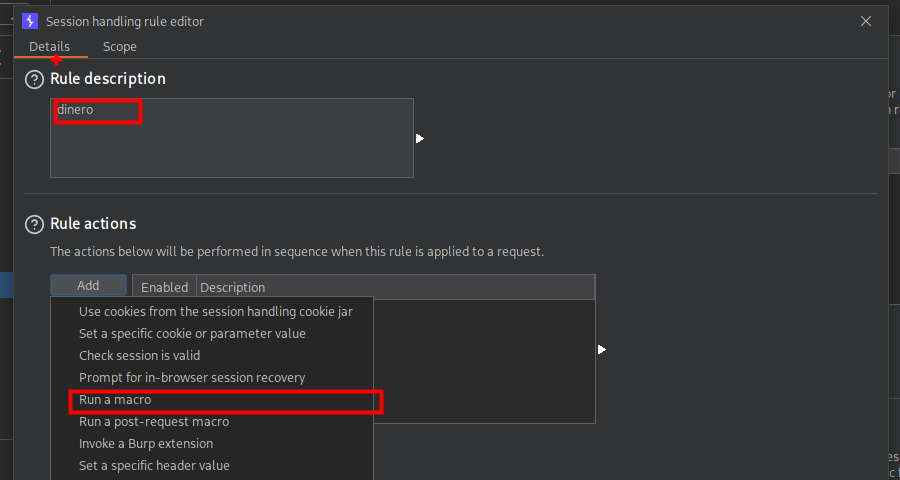Select Check session is valid

click(139, 356)
